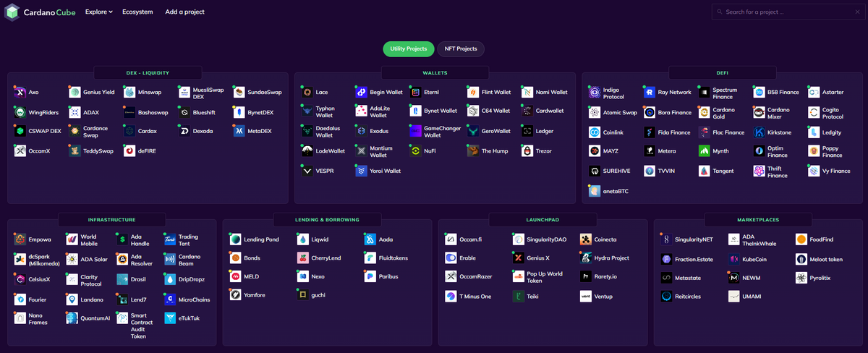Select the Utility Projects tab
This screenshot has height=353, width=868.
[409, 48]
